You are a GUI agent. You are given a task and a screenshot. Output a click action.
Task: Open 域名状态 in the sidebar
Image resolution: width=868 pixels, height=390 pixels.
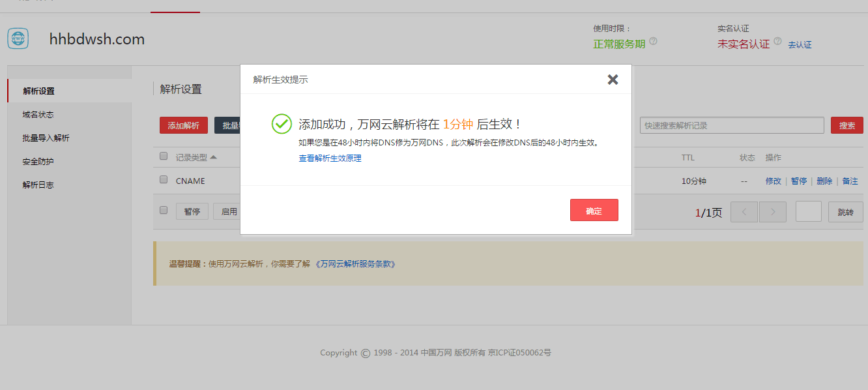pyautogui.click(x=38, y=115)
